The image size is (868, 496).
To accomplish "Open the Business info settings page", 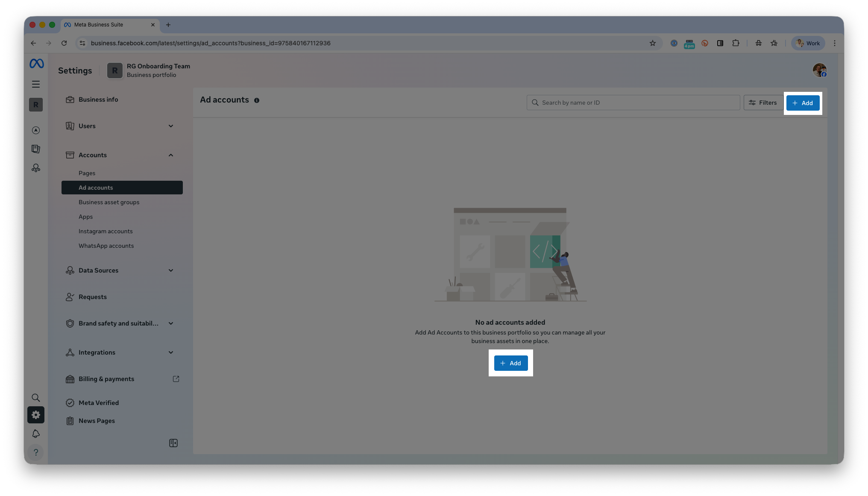I will 98,100.
